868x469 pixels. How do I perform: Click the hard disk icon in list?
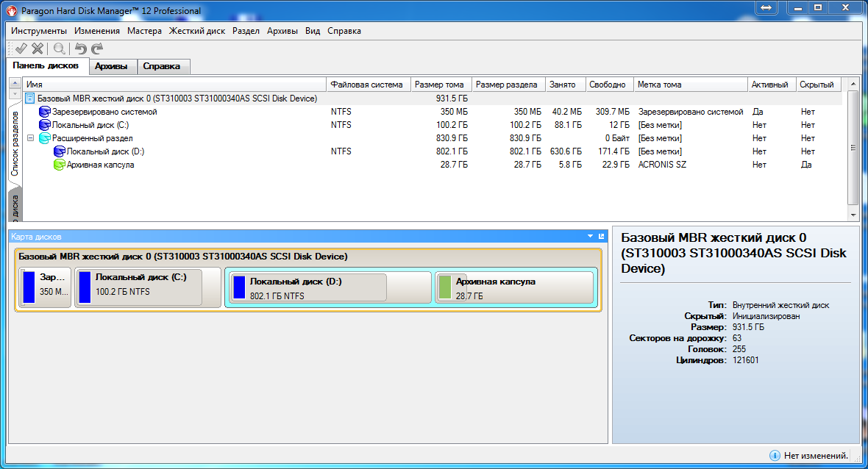coord(30,99)
